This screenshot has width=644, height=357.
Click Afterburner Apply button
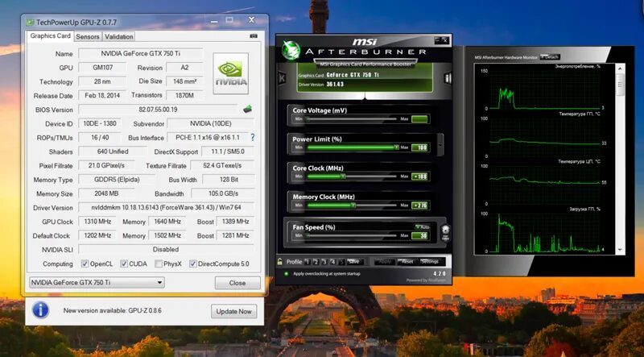point(384,262)
